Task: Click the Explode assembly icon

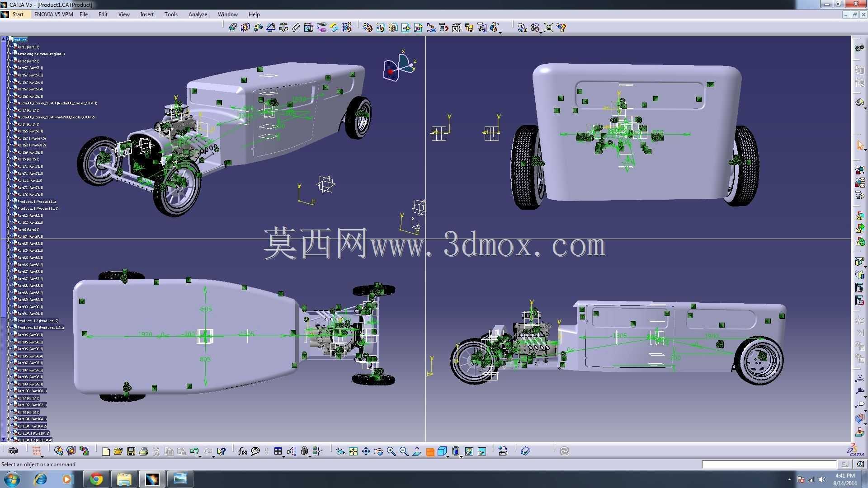Action: click(549, 28)
